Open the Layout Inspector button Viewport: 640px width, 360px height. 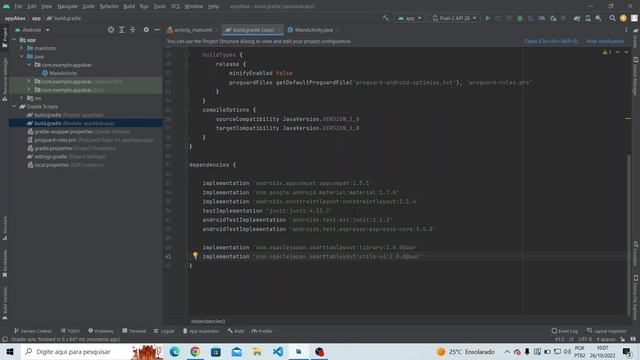click(x=607, y=331)
